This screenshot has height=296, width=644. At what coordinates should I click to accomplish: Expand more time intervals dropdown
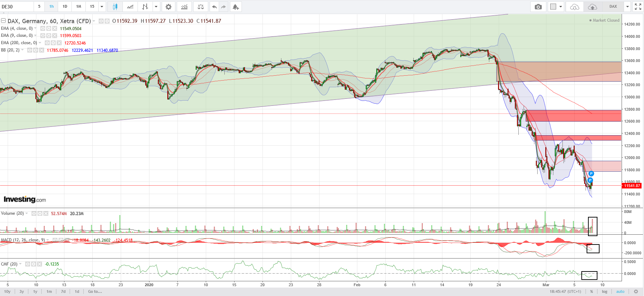pos(102,7)
